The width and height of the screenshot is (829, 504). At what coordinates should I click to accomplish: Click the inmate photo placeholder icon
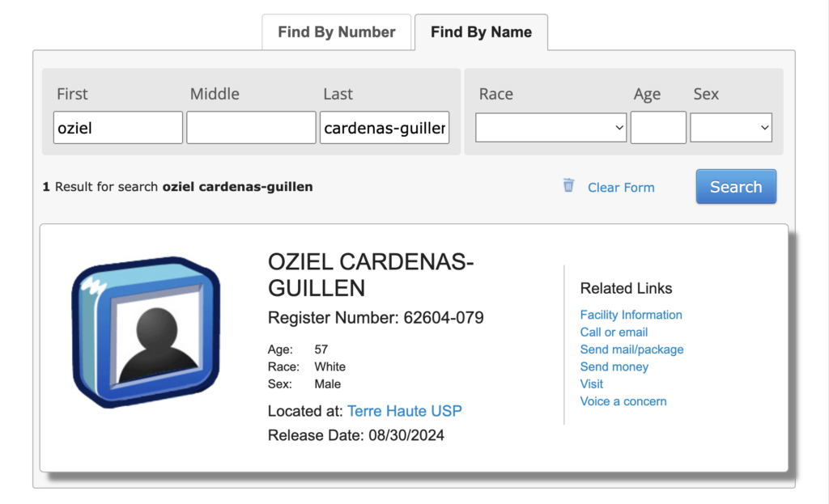tap(145, 332)
